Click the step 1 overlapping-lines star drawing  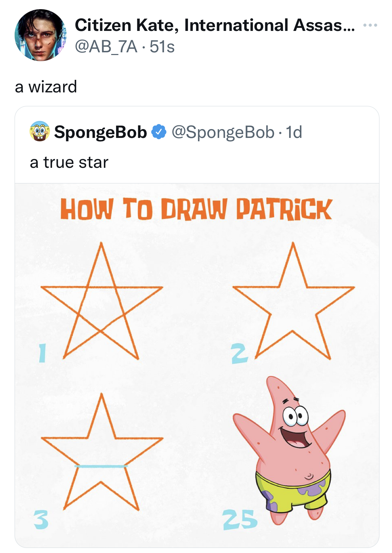tap(101, 301)
